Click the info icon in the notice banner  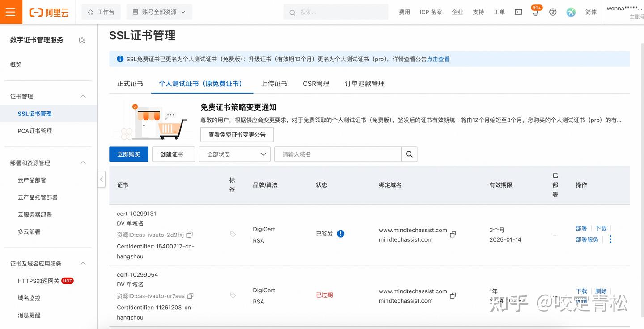click(120, 59)
